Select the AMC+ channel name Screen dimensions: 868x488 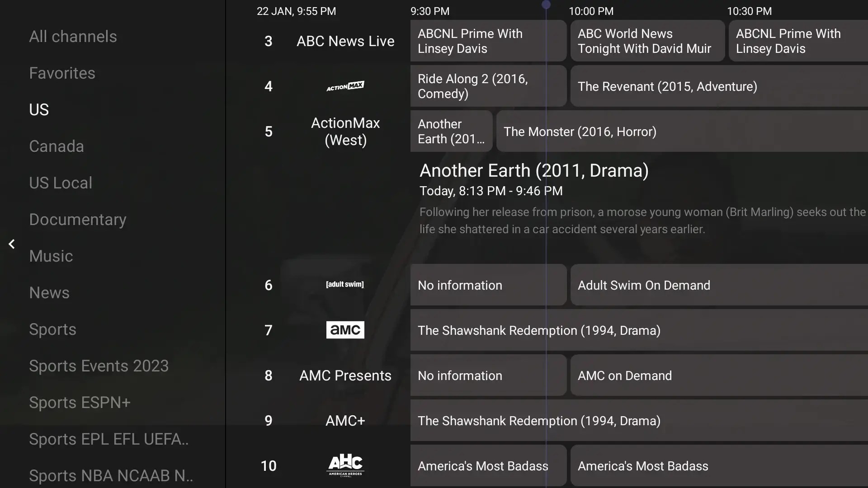tap(345, 420)
